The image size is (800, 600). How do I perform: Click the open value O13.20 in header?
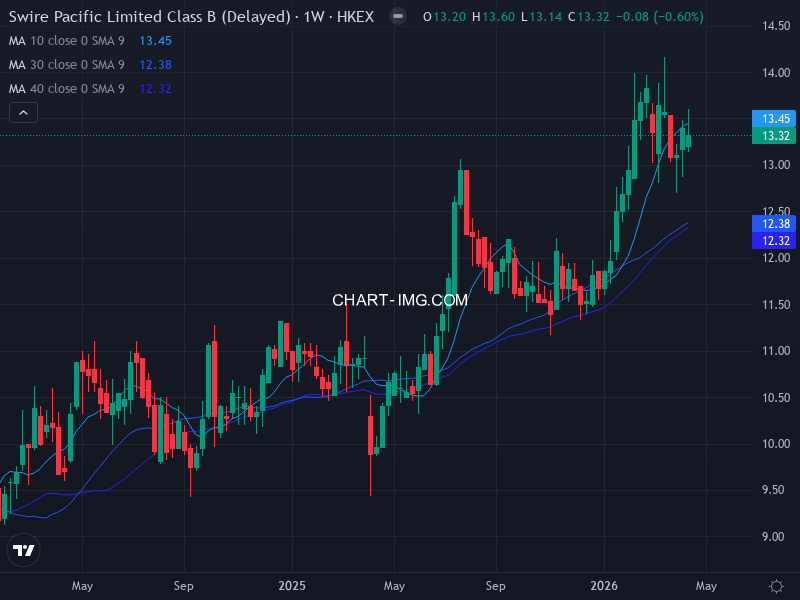444,17
